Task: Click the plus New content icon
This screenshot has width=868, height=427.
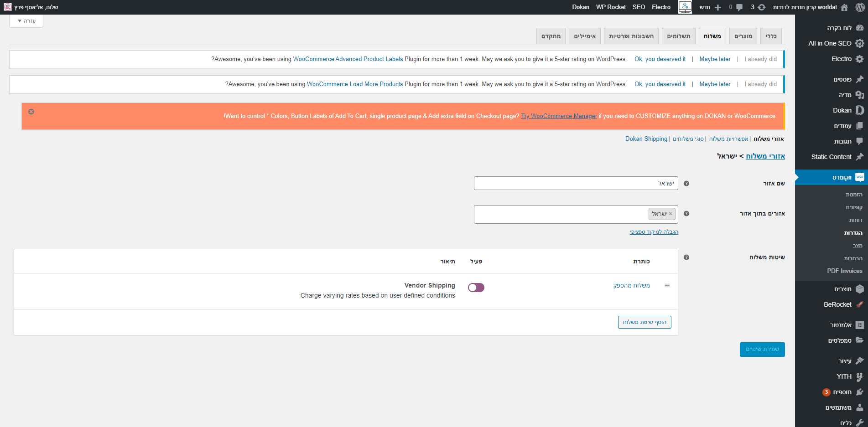Action: pyautogui.click(x=718, y=7)
